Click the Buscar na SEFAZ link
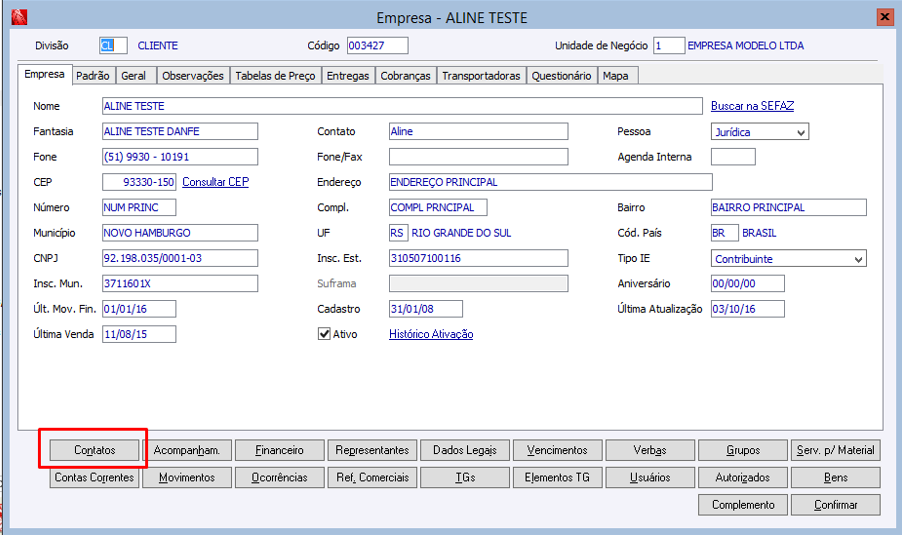The width and height of the screenshot is (902, 535). 752,106
